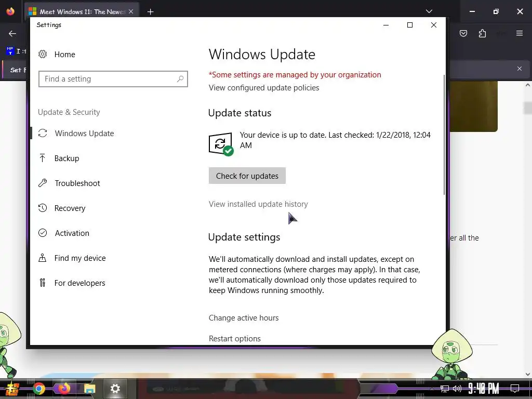Click the search magnifier in Find a setting
The height and width of the screenshot is (399, 532).
coord(180,79)
